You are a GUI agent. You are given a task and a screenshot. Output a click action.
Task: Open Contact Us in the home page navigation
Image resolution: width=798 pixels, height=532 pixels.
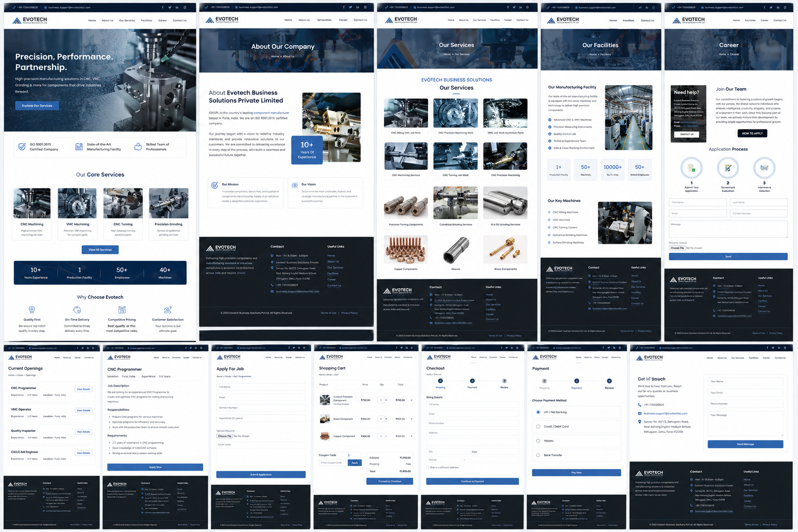[x=180, y=21]
